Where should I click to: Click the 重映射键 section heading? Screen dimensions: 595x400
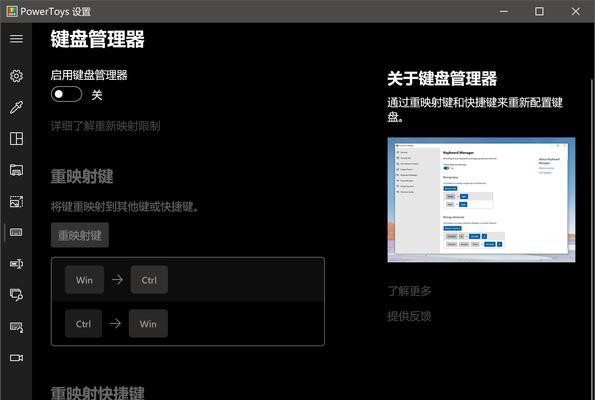point(82,176)
